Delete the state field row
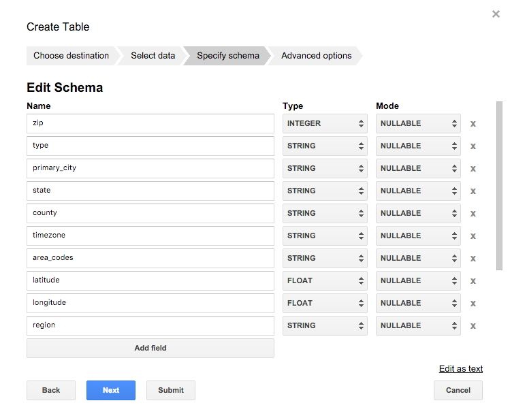510x420 pixels. pyautogui.click(x=473, y=191)
